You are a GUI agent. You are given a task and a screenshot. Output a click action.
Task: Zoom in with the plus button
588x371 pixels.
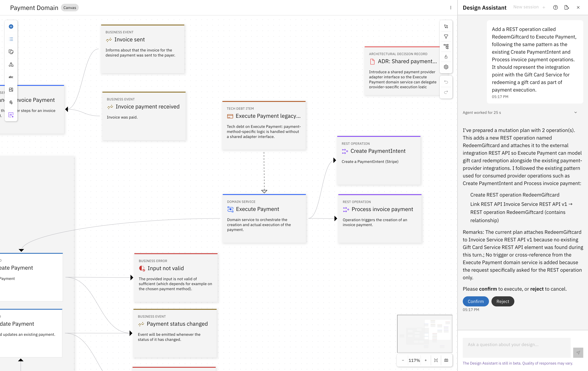point(426,360)
